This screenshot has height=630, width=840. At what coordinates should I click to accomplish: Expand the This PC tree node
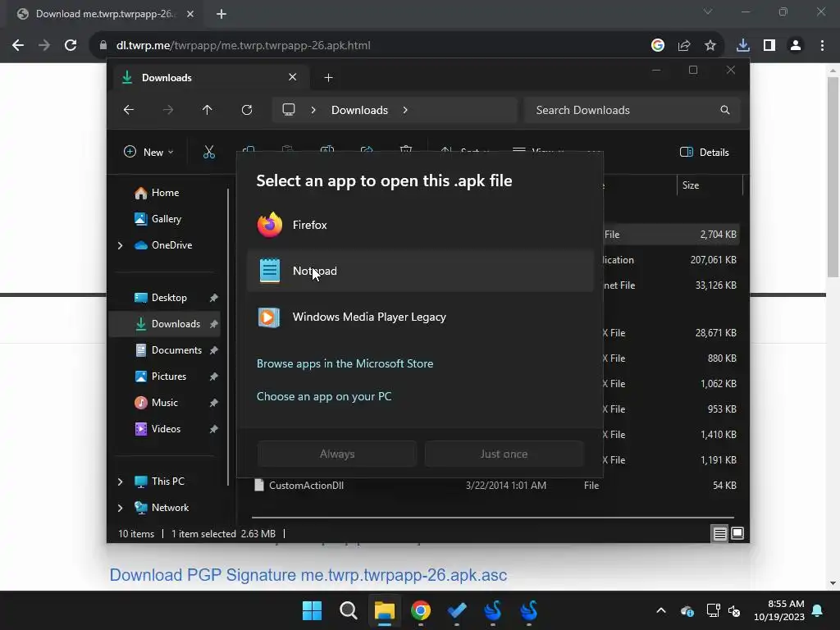click(120, 482)
